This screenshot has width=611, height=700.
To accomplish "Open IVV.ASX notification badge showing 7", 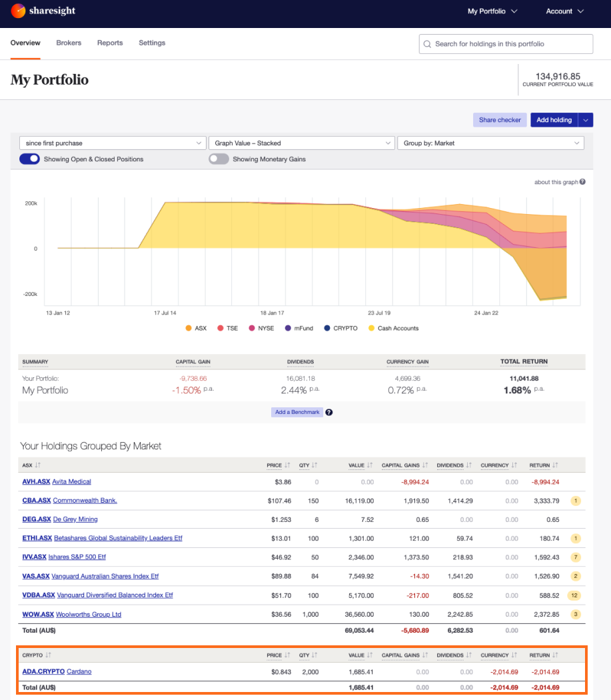I will pos(576,557).
